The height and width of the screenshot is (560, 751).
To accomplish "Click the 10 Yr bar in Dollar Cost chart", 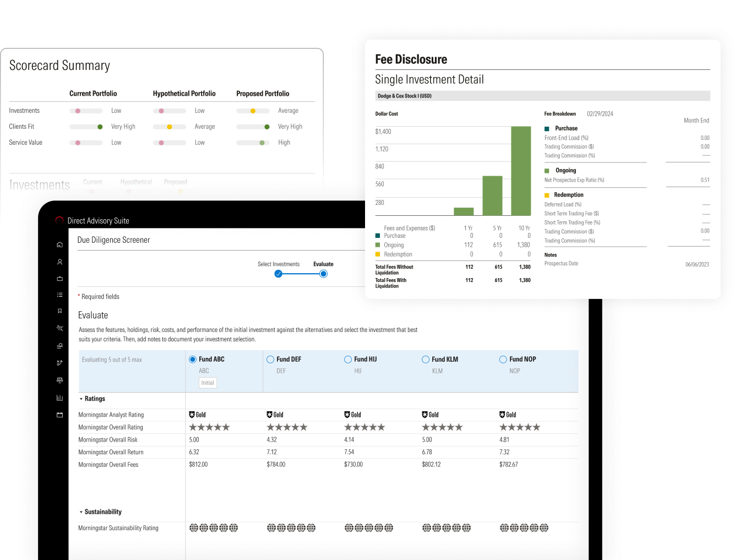I will pyautogui.click(x=521, y=171).
